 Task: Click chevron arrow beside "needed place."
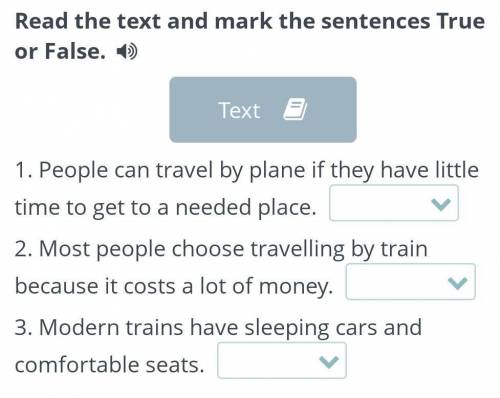(440, 204)
